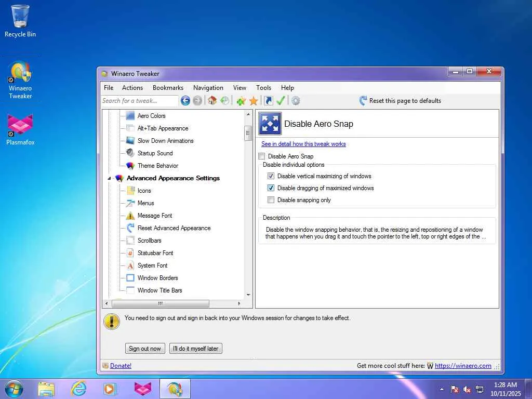
Task: Go to the Home page icon in toolbar
Action: coord(212,101)
